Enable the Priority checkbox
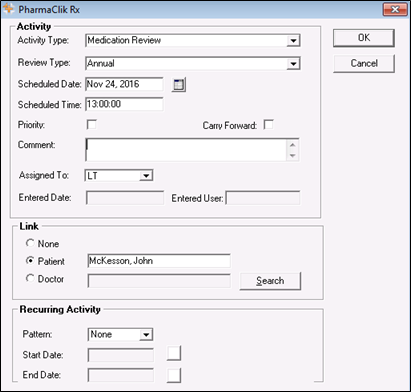The width and height of the screenshot is (411, 392). [91, 125]
